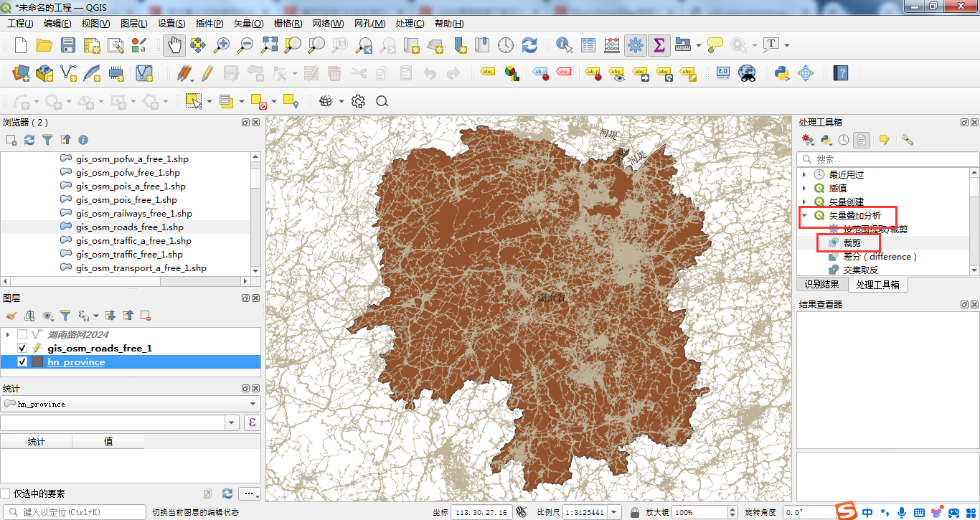This screenshot has width=980, height=520.
Task: Toggle the statistical summary sigma button
Action: pos(659,45)
